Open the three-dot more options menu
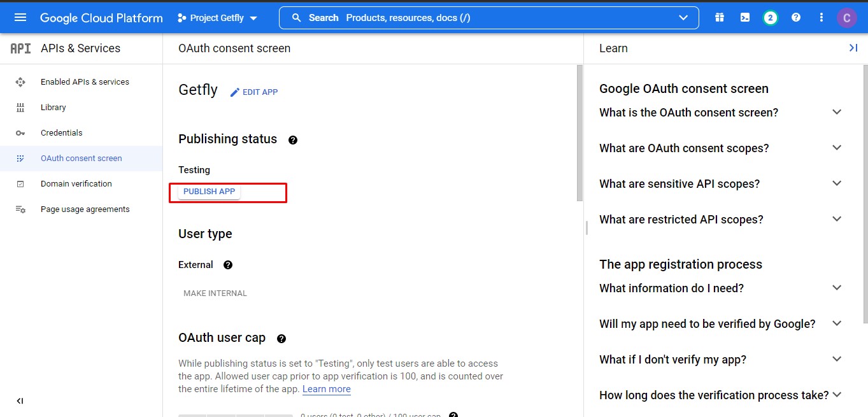868x417 pixels. [821, 18]
